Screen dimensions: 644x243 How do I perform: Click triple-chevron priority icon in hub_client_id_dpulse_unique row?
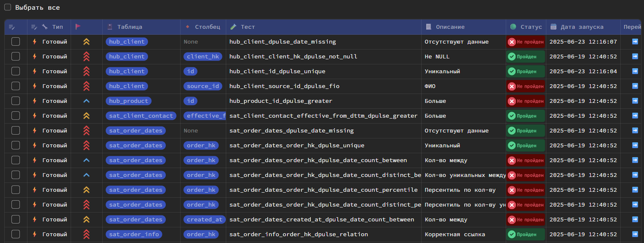click(x=86, y=71)
